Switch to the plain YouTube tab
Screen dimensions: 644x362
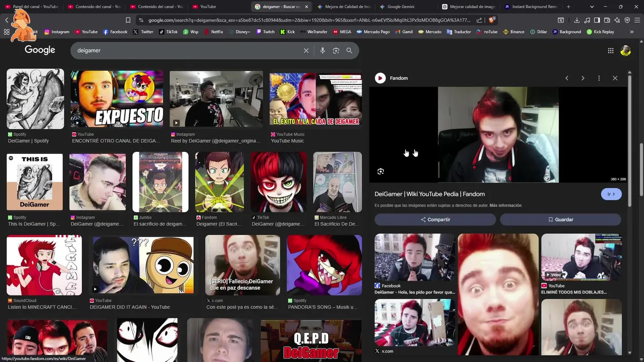[x=219, y=7]
